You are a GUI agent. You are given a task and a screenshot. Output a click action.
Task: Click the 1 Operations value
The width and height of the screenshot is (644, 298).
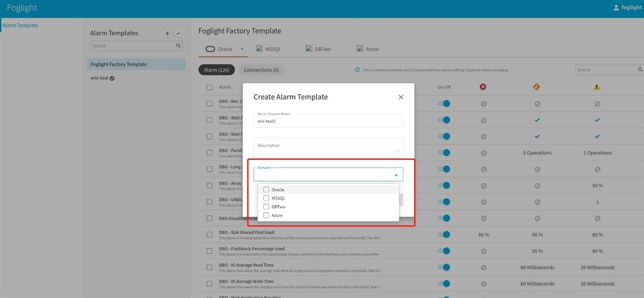click(x=597, y=153)
